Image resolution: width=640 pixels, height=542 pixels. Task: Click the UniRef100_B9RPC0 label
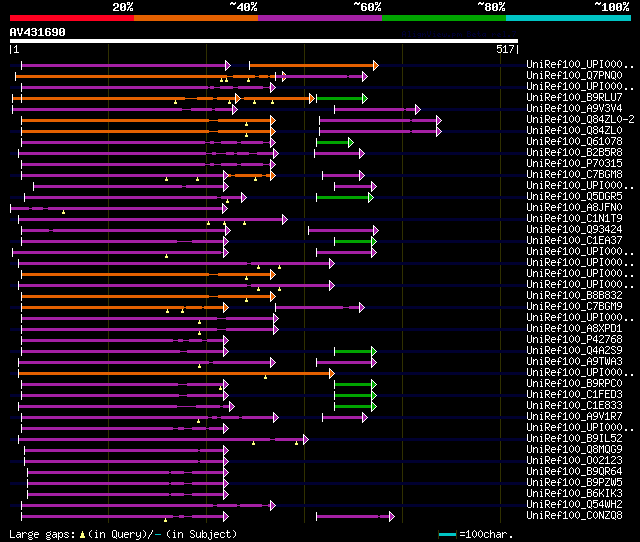[x=574, y=384]
